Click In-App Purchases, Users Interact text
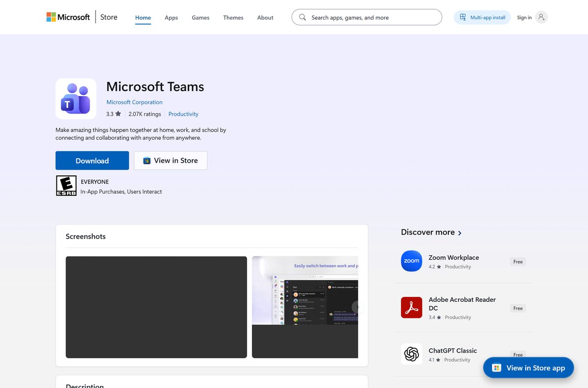 click(121, 192)
